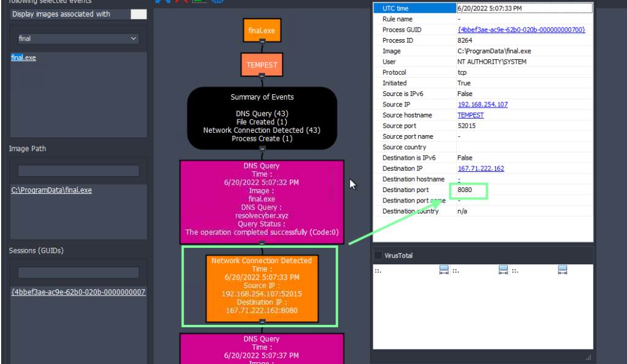Screen dimensions: 627x364
Task: Tick the VirusTotal checkbox
Action: [x=378, y=255]
